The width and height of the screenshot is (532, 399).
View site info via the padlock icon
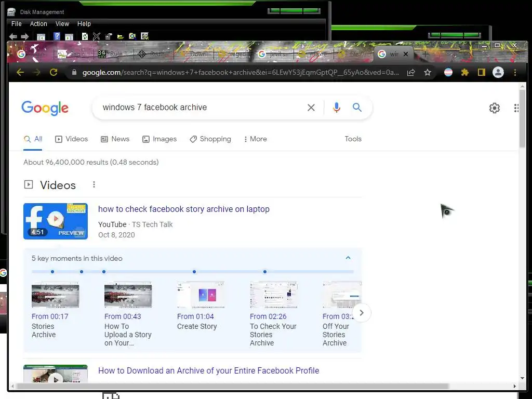(74, 72)
